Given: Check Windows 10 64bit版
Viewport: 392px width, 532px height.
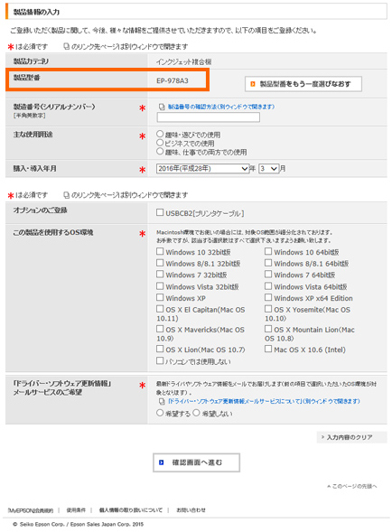Looking at the screenshot, I should click(x=268, y=251).
